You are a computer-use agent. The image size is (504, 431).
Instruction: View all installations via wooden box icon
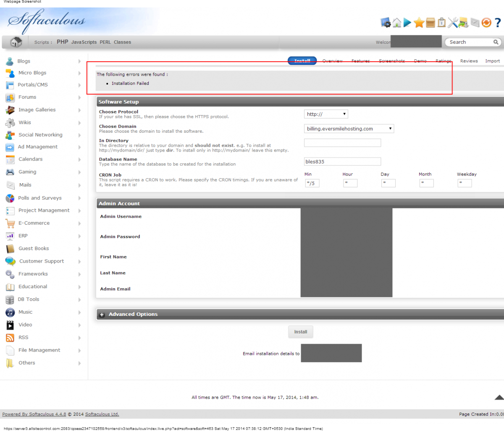point(430,22)
